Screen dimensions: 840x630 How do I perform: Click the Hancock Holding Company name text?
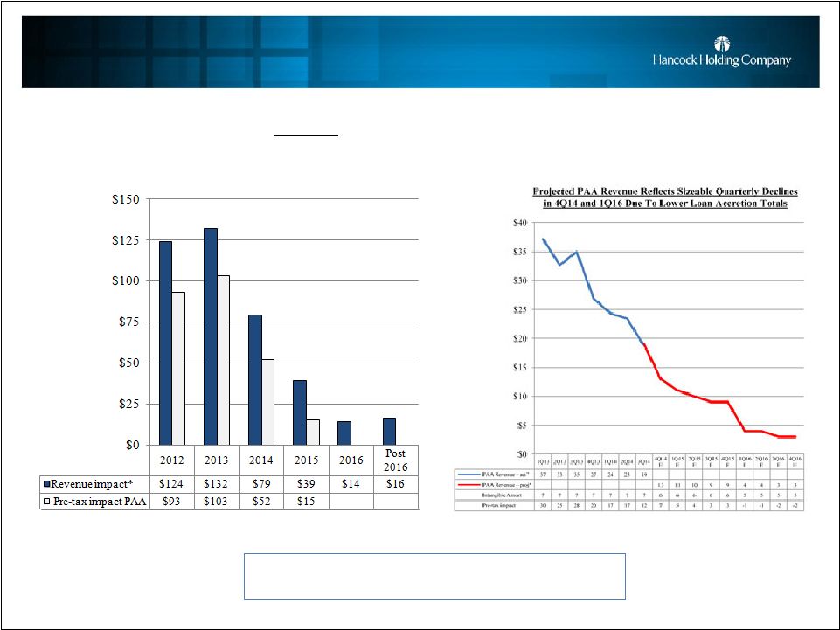coord(722,60)
